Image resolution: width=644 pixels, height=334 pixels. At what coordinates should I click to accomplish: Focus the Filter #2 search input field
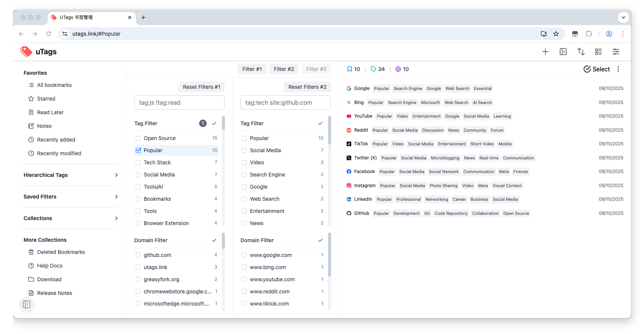click(x=285, y=102)
